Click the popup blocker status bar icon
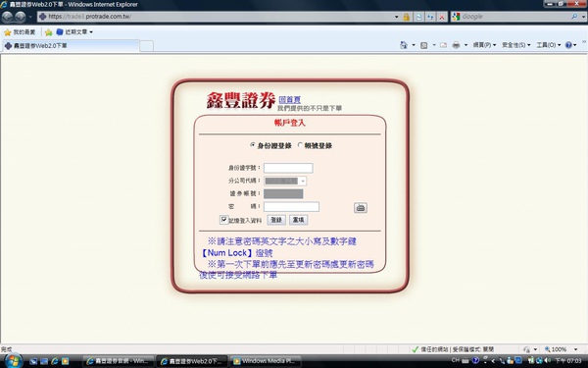 [526, 349]
